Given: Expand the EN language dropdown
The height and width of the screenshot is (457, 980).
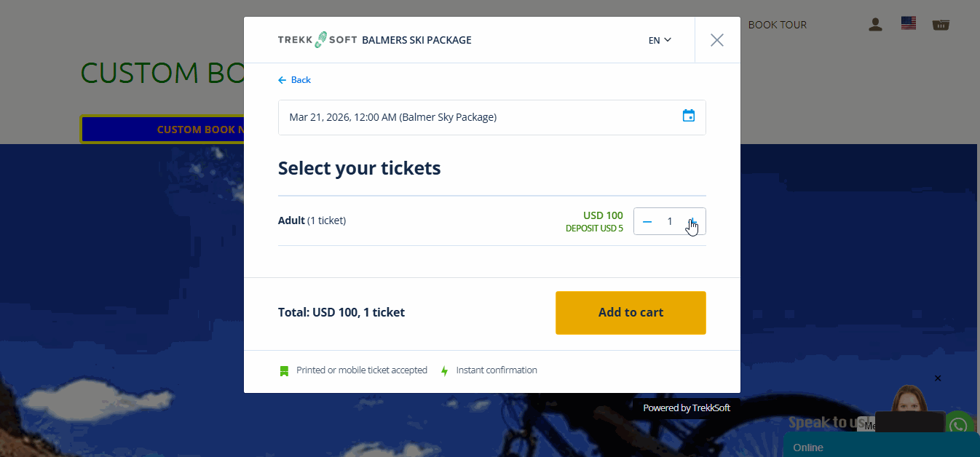Looking at the screenshot, I should 660,40.
